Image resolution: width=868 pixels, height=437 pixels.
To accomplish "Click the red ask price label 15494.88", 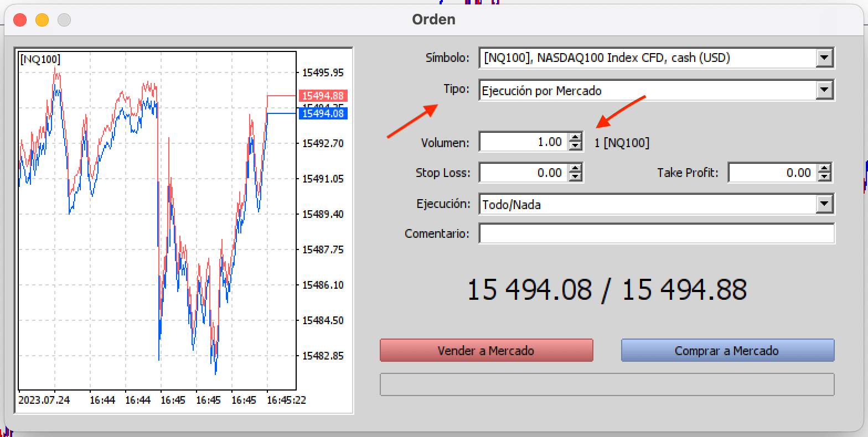I will tap(323, 96).
